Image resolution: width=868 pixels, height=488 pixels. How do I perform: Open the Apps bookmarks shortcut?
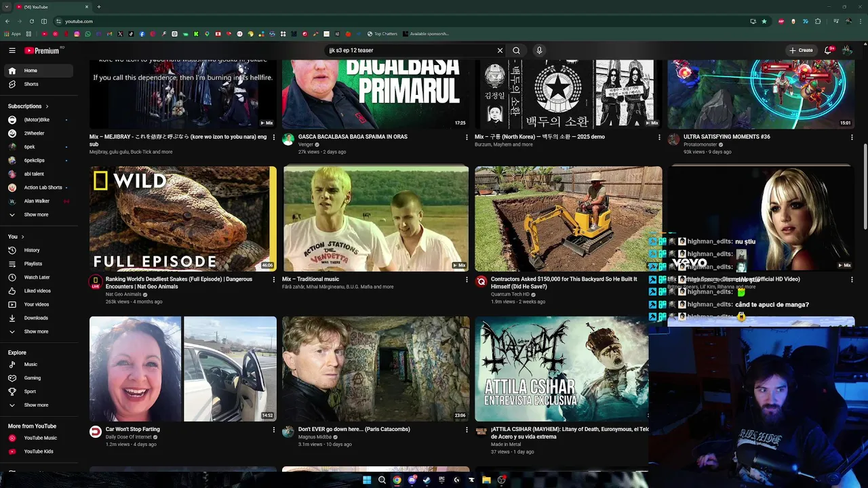pyautogui.click(x=13, y=34)
